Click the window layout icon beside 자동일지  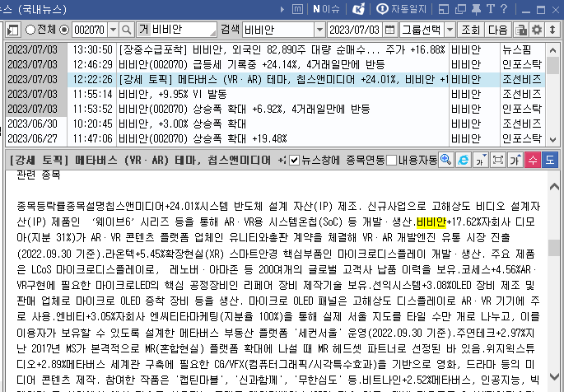click(x=444, y=9)
